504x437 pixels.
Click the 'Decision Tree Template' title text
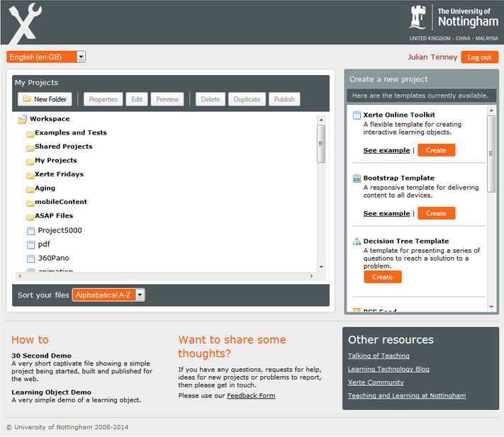click(406, 241)
